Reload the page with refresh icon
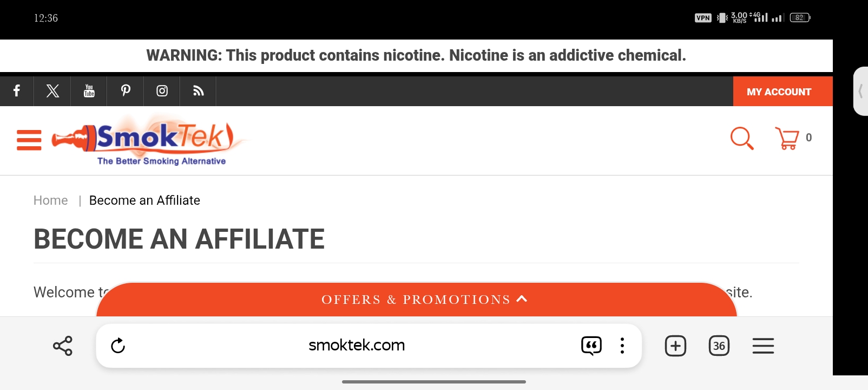 point(118,346)
